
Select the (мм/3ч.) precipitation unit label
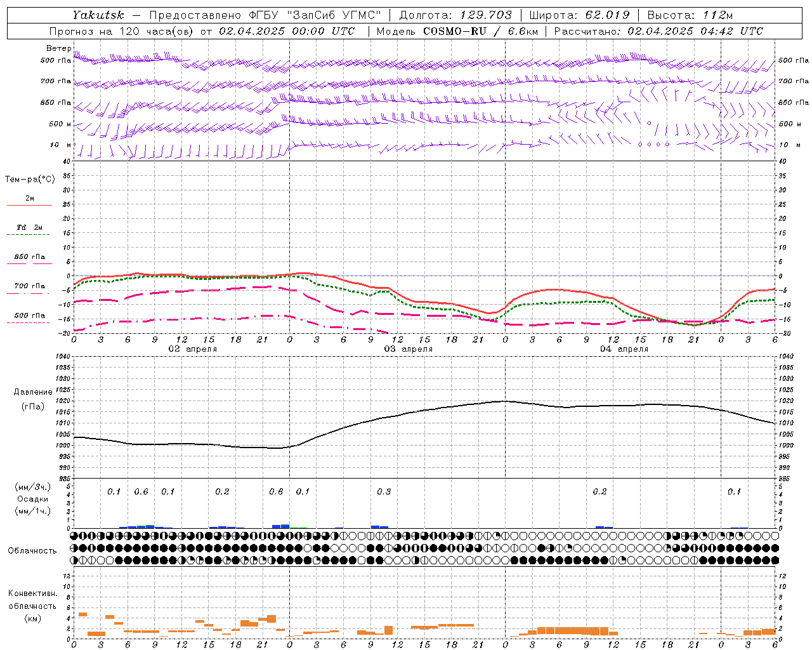33,487
